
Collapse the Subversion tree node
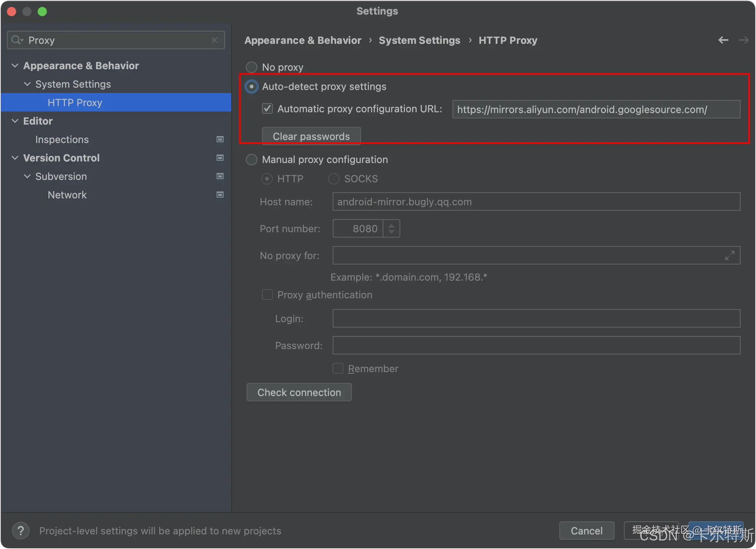click(27, 176)
